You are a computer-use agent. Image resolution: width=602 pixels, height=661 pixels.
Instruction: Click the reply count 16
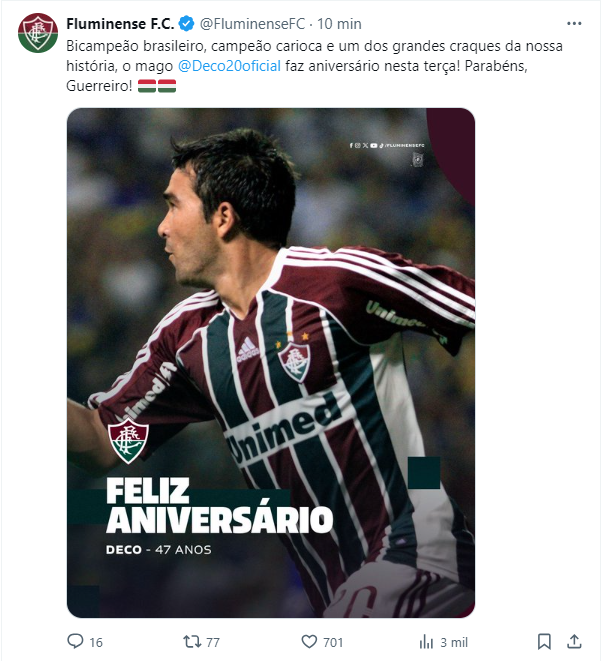coord(96,642)
